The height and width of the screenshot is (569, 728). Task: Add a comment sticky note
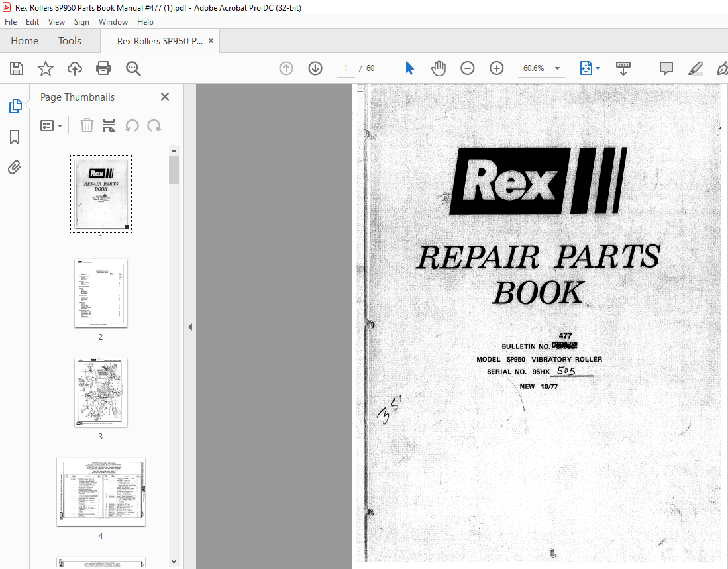click(x=666, y=68)
